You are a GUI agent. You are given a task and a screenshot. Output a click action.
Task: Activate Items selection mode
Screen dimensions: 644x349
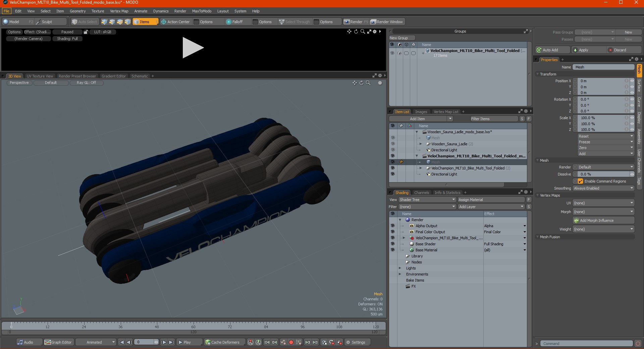[146, 22]
